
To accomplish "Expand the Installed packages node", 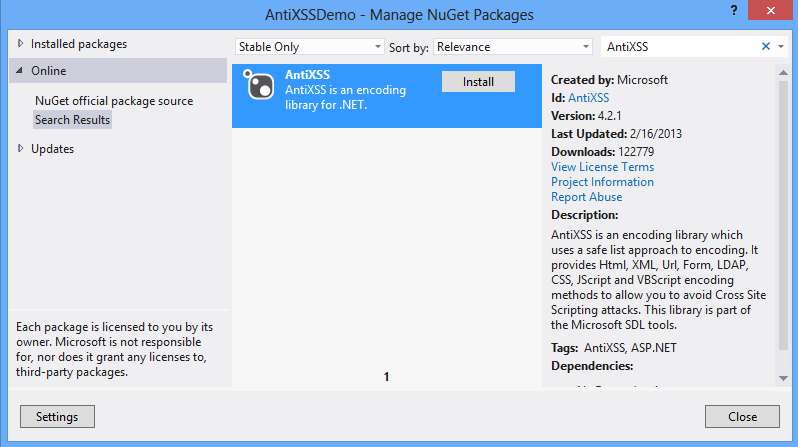I will [20, 44].
